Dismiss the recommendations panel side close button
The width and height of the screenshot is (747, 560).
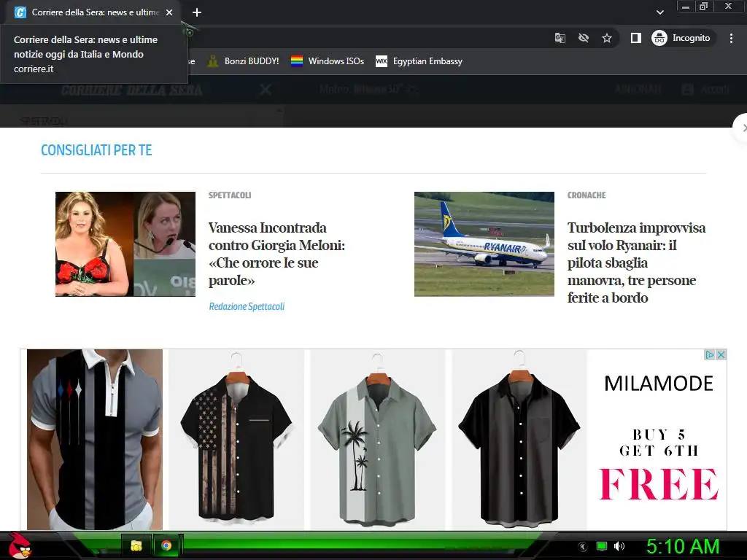[x=741, y=128]
